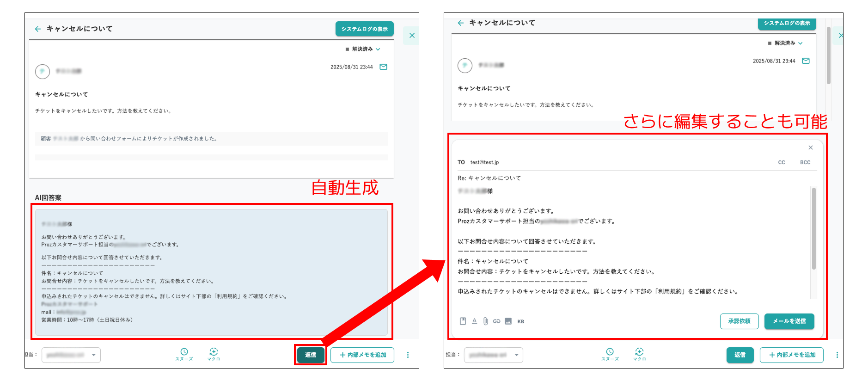Click the 承認依頼 button
The image size is (868, 381).
(x=739, y=321)
